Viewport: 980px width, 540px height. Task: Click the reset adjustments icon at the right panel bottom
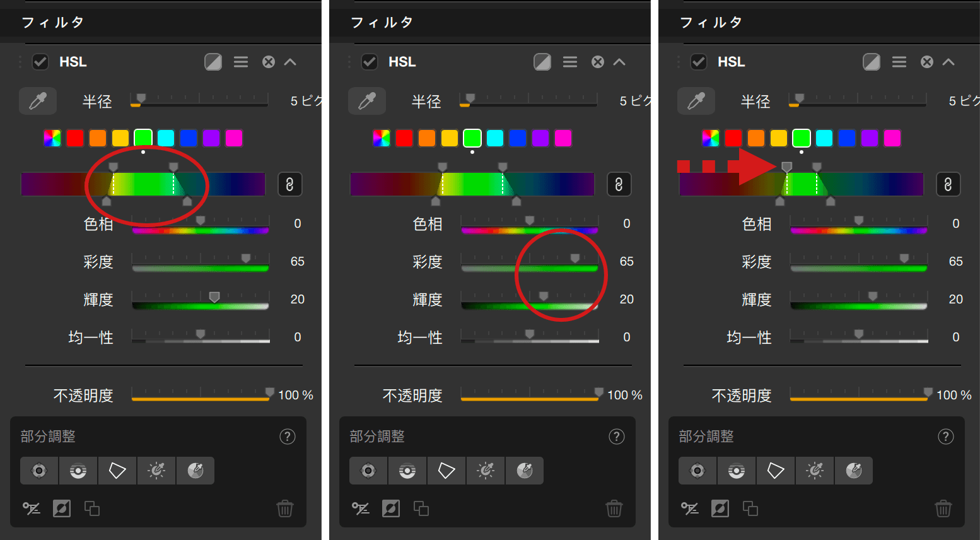pos(690,508)
